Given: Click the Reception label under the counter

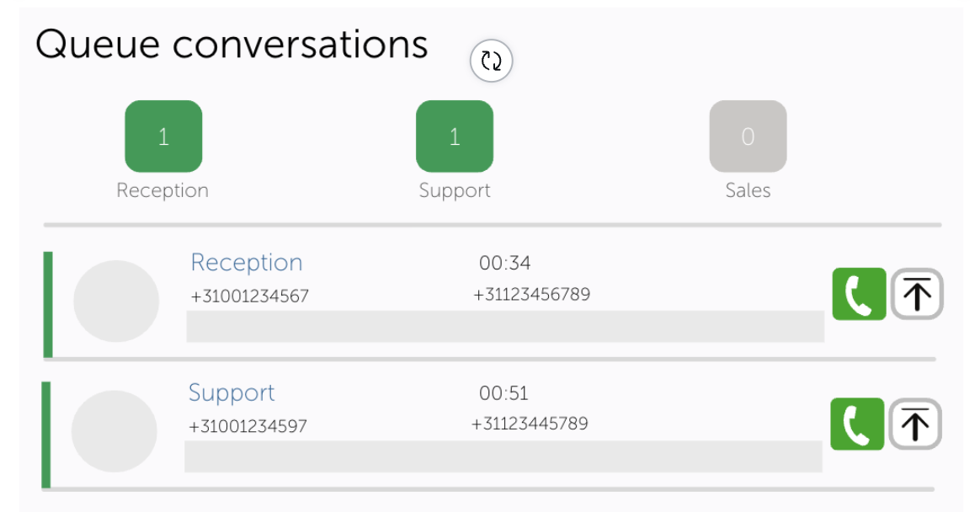Looking at the screenshot, I should tap(162, 190).
